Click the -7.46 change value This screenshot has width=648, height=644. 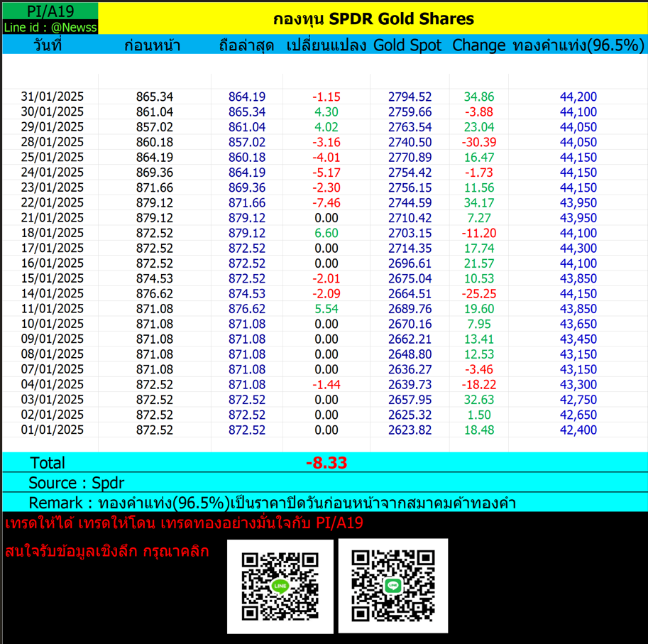(x=326, y=203)
